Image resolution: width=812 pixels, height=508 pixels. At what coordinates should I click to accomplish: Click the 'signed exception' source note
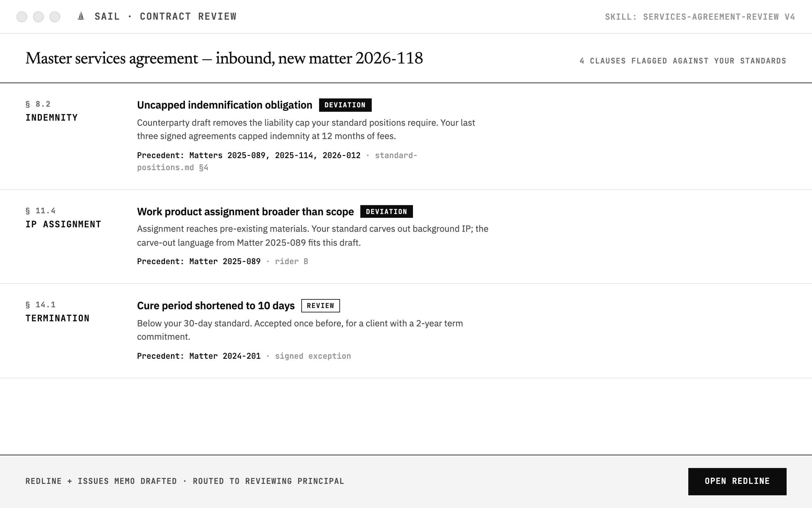tap(313, 356)
